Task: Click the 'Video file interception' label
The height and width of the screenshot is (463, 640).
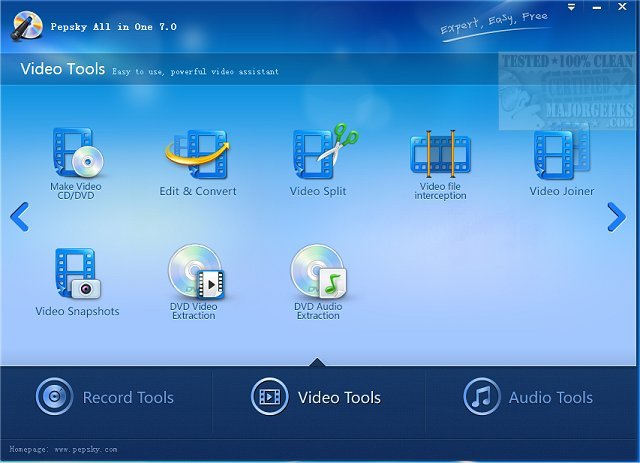Action: coord(440,191)
